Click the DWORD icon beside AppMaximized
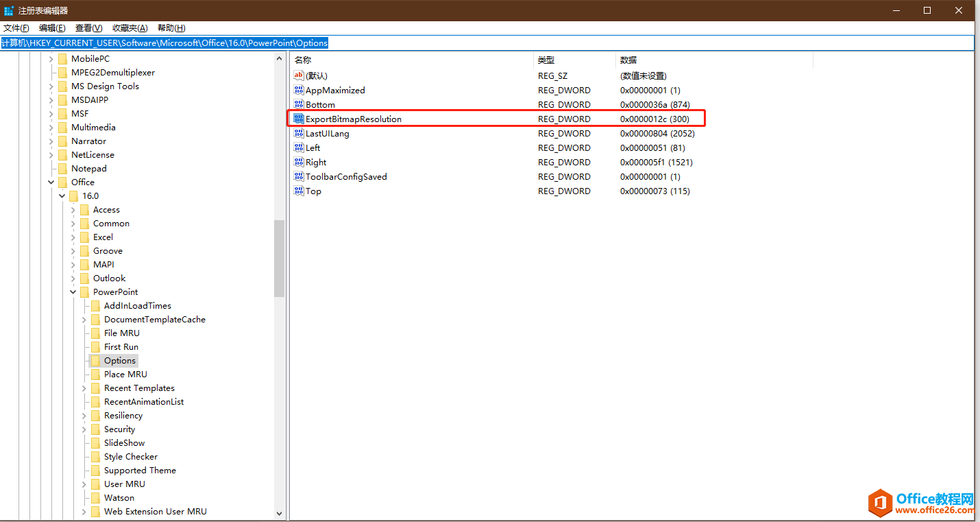Image resolution: width=980 pixels, height=522 pixels. click(x=299, y=90)
